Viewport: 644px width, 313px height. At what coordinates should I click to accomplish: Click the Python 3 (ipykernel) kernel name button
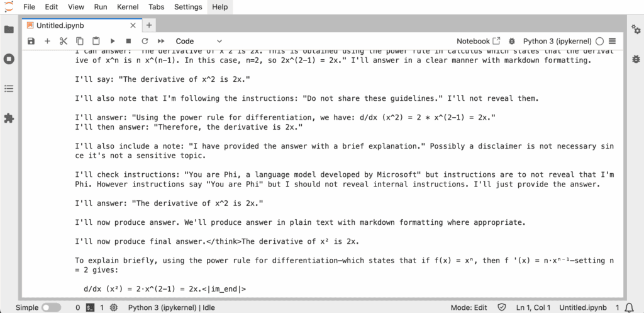click(x=557, y=41)
